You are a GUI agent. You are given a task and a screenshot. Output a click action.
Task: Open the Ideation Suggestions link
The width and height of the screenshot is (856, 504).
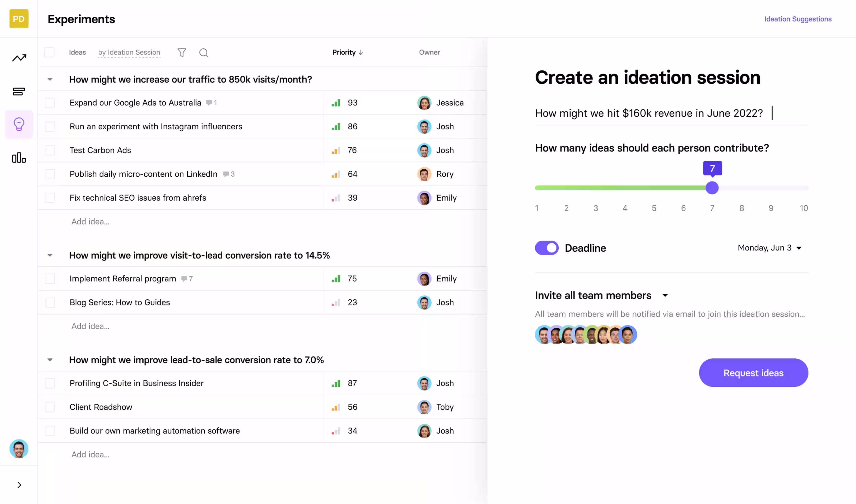[797, 19]
